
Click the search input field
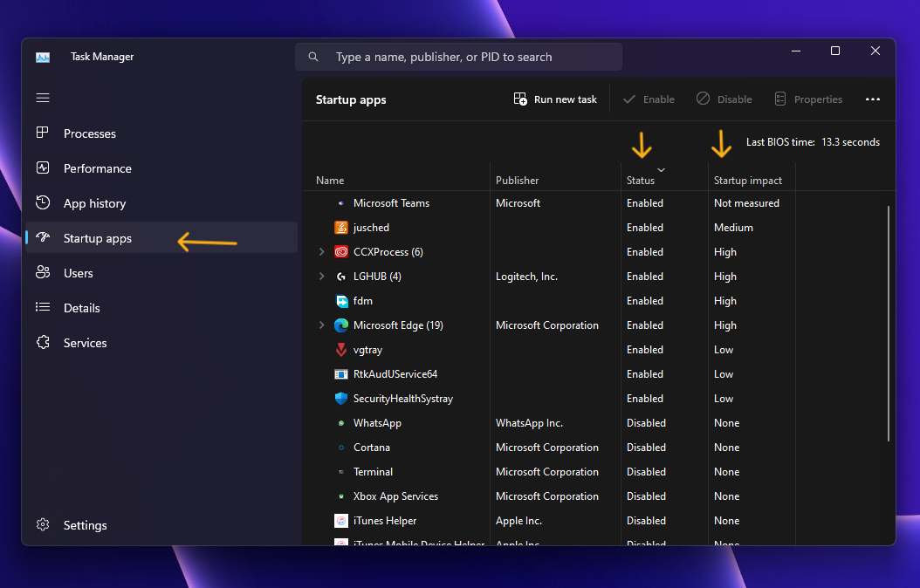point(459,57)
